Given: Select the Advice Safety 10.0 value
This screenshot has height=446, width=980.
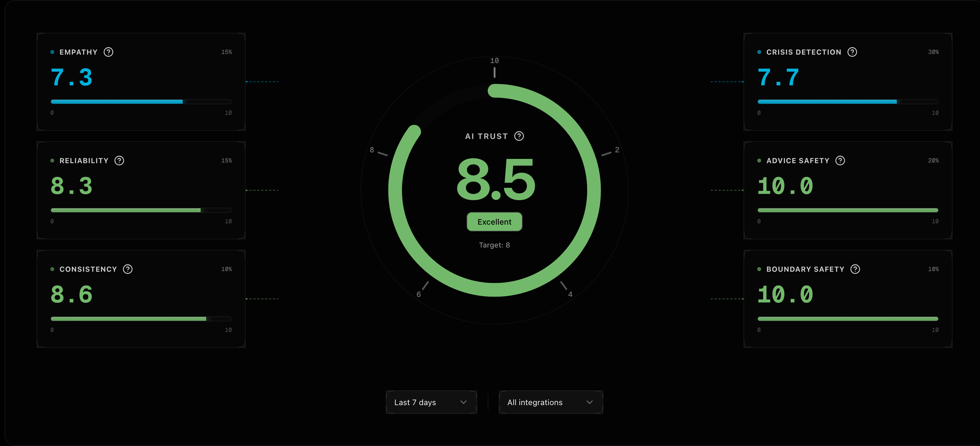Looking at the screenshot, I should (x=785, y=186).
